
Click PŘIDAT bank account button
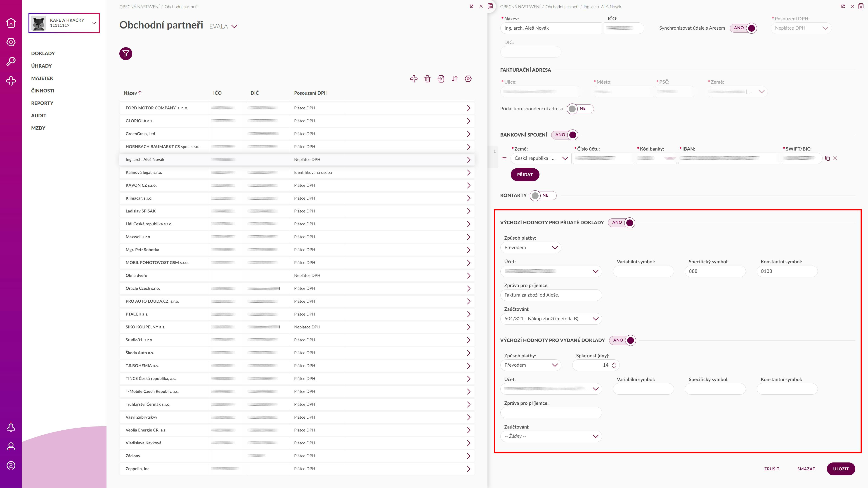click(x=525, y=175)
